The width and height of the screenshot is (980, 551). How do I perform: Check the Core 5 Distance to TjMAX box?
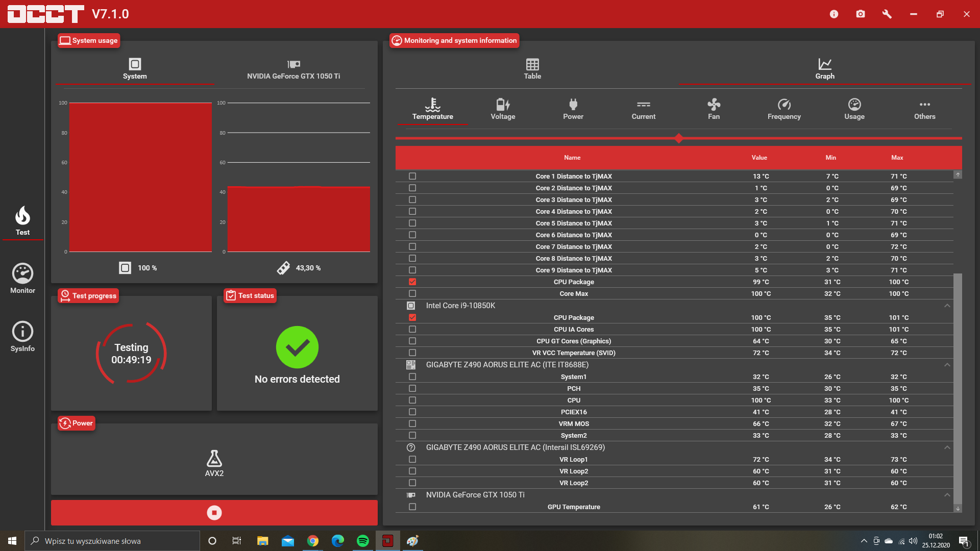[412, 223]
